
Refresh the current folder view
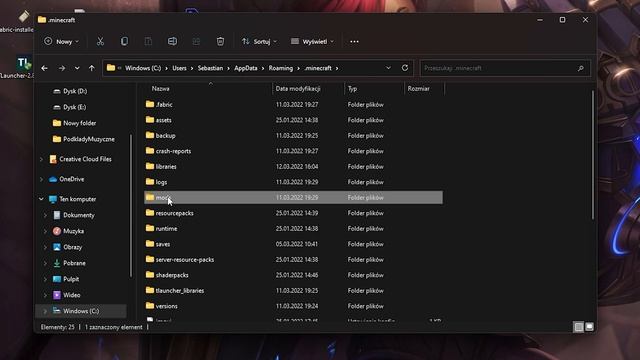(x=405, y=68)
